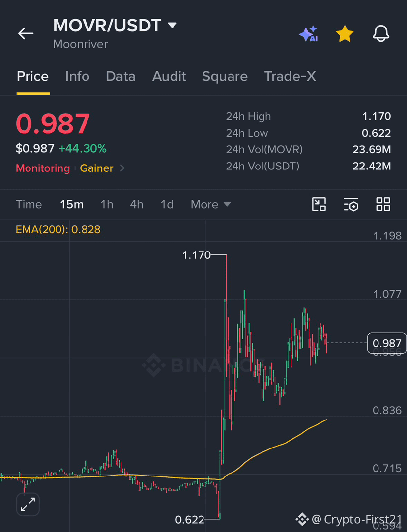Screen dimensions: 407x532
Task: Open chart indicator settings icon
Action: pyautogui.click(x=351, y=204)
